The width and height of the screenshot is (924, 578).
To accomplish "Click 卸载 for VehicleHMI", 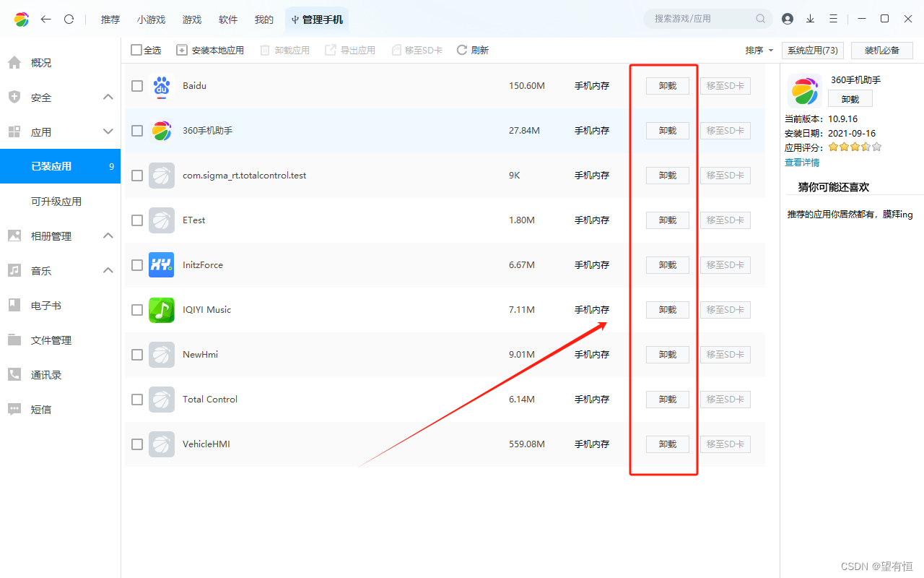I will click(x=668, y=444).
